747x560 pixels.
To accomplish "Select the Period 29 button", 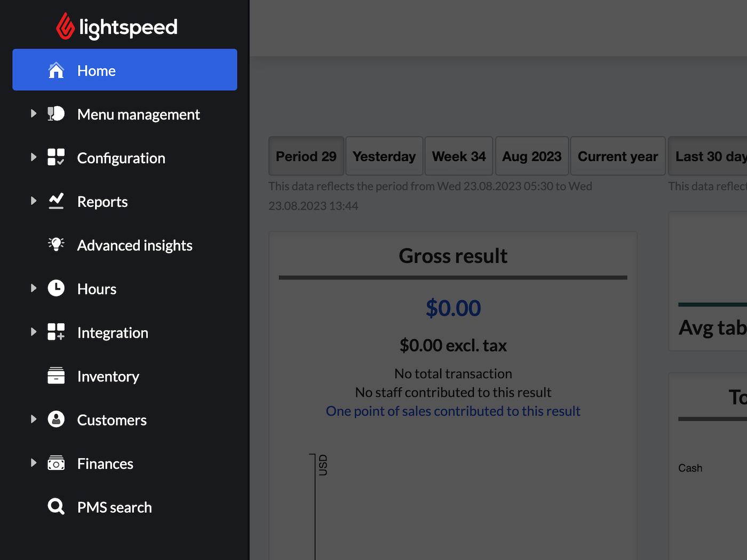I will coord(306,156).
